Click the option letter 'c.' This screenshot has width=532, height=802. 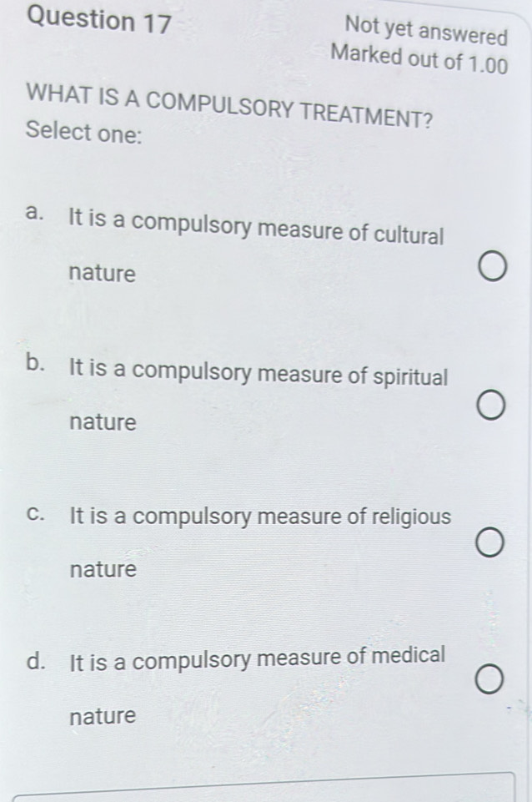click(x=34, y=517)
